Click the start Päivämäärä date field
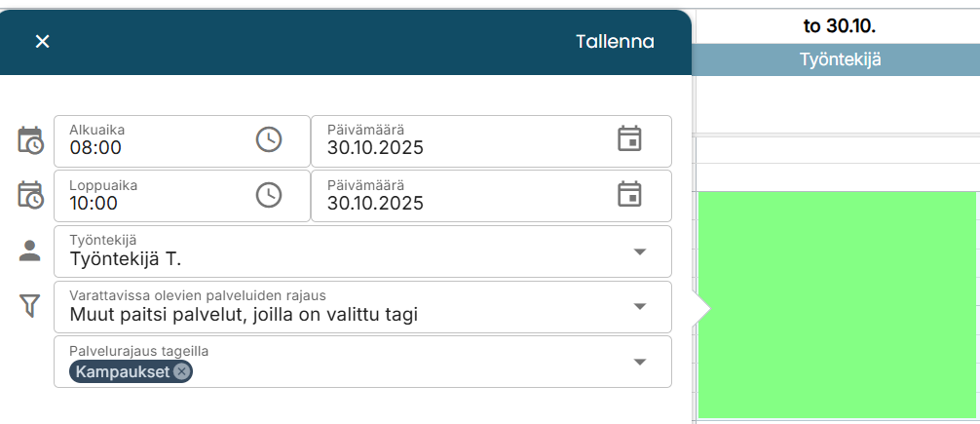Screen dimensions: 980x424 point(458,148)
